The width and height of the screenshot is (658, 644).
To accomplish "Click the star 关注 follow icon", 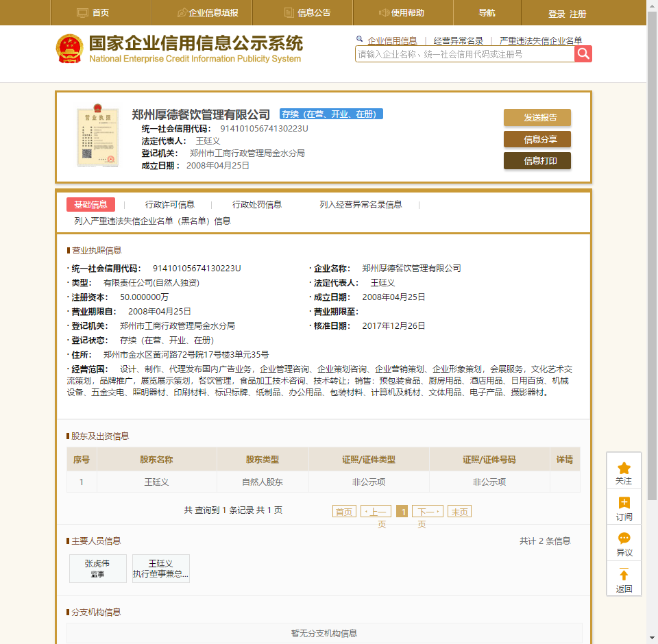I will [x=624, y=469].
